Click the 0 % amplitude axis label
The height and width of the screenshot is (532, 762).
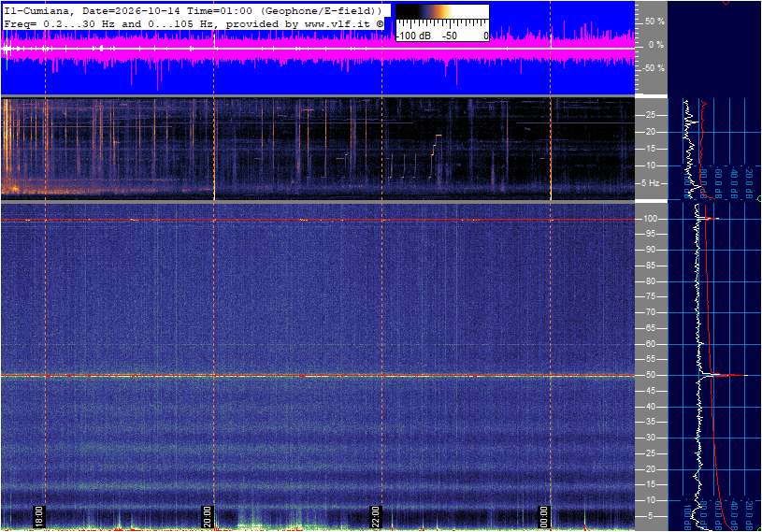click(x=656, y=45)
